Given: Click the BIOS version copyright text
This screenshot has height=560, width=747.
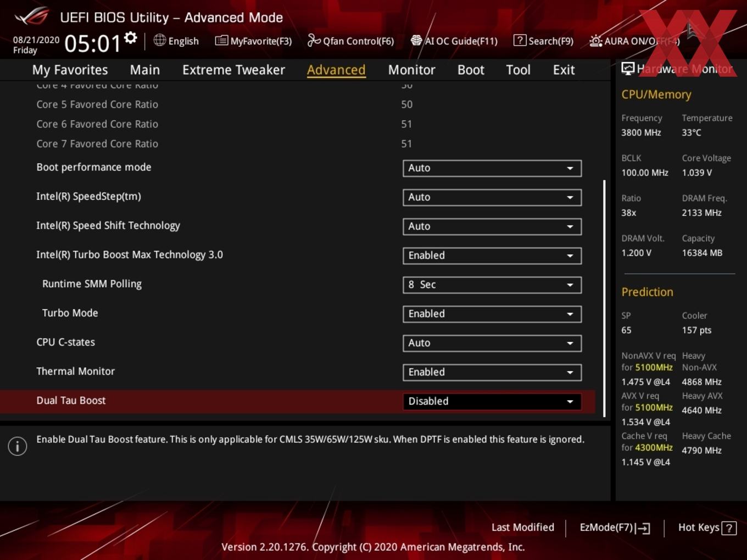Looking at the screenshot, I should coord(373,547).
